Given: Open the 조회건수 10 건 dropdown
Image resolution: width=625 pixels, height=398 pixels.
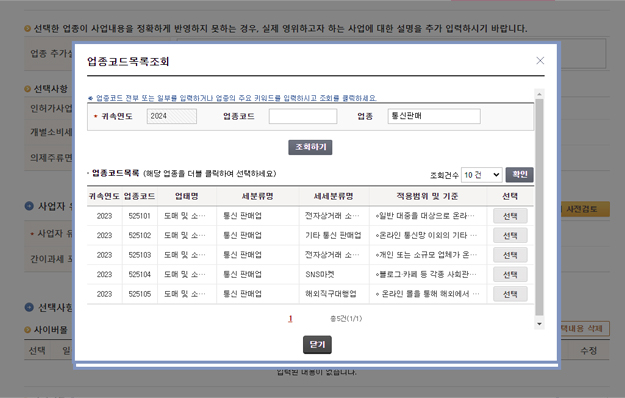Looking at the screenshot, I should point(482,175).
